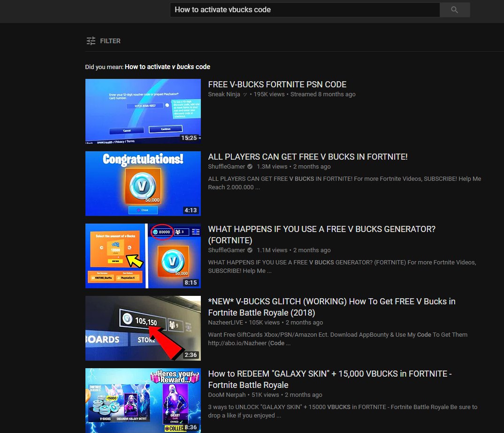Click description starting 'ALL PLAYERS CAN GET FREE V BUCKS'
The width and height of the screenshot is (504, 433).
click(344, 183)
